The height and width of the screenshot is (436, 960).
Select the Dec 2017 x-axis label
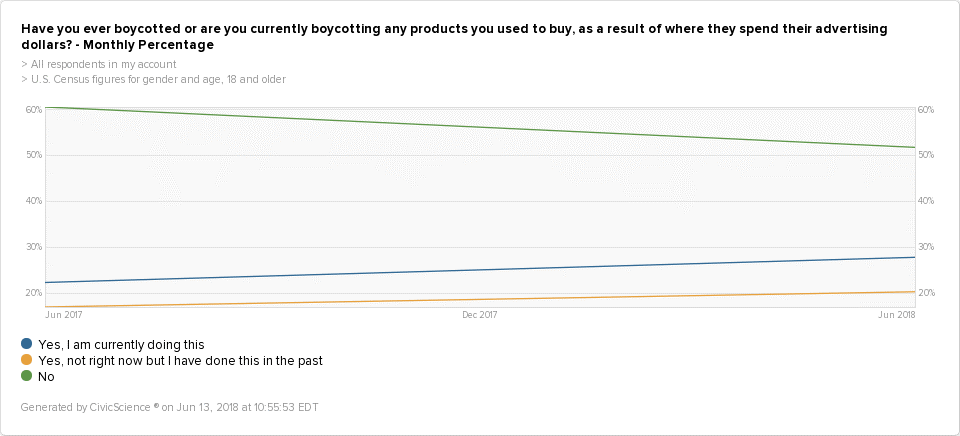pos(480,315)
